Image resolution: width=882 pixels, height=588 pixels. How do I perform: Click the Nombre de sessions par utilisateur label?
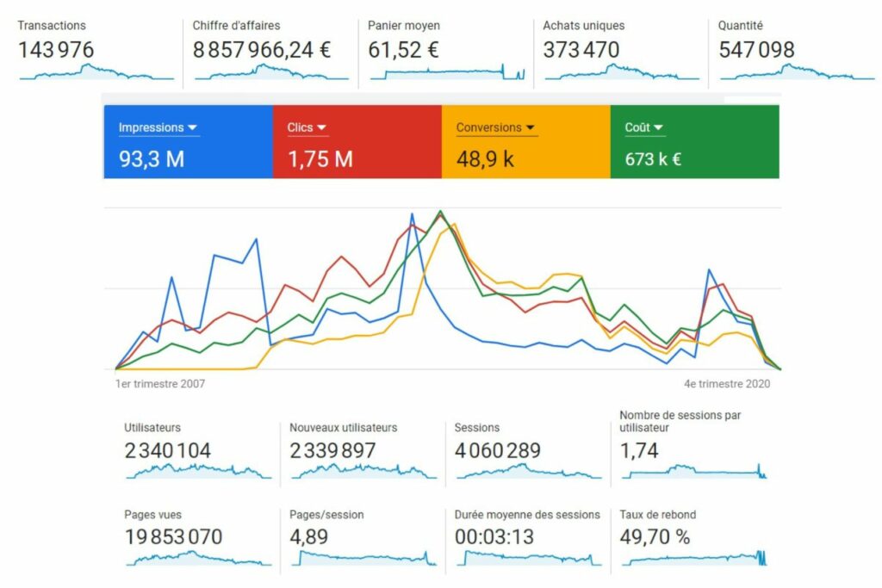(680, 422)
